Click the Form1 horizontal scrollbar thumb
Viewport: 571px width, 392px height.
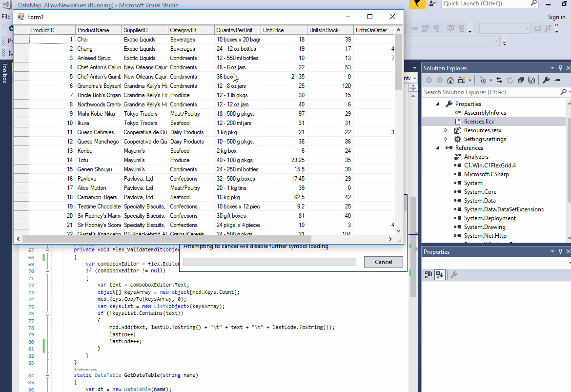[167, 239]
